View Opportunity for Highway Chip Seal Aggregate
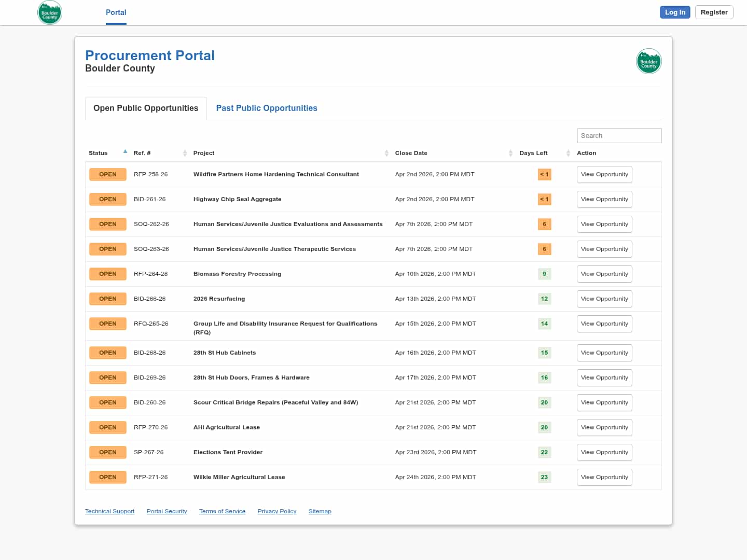The image size is (747, 560). point(604,200)
